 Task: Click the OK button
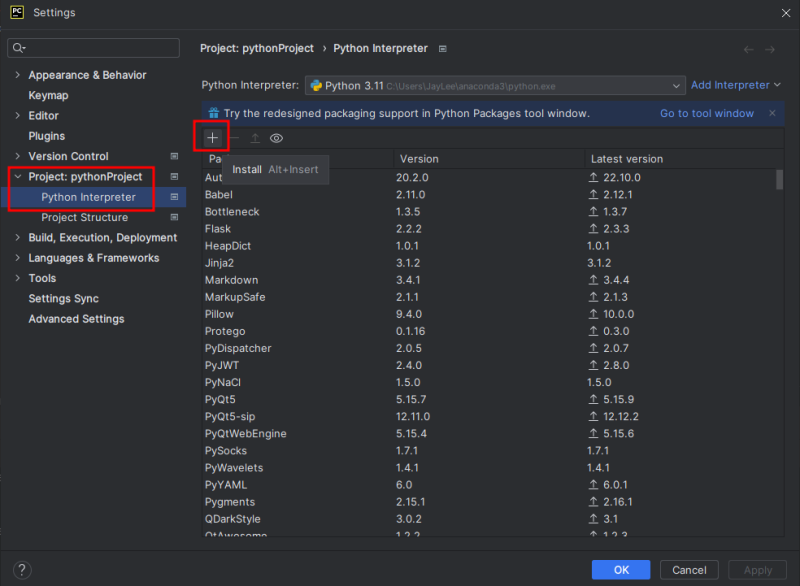(x=620, y=568)
